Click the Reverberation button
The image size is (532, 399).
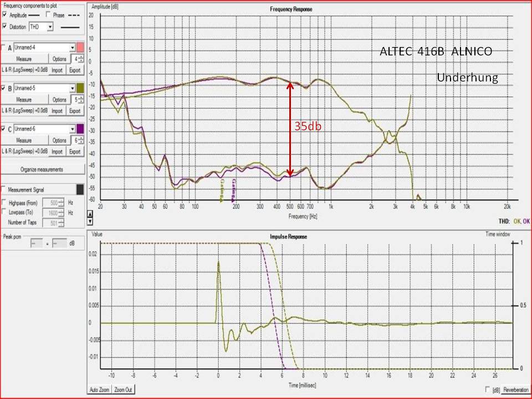(x=515, y=390)
